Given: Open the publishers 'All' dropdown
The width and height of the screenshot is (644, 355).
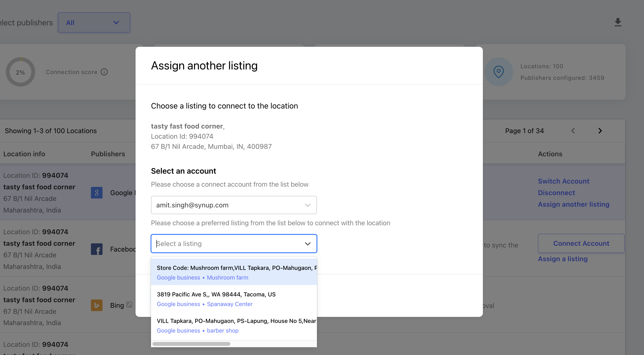Looking at the screenshot, I should tap(94, 22).
